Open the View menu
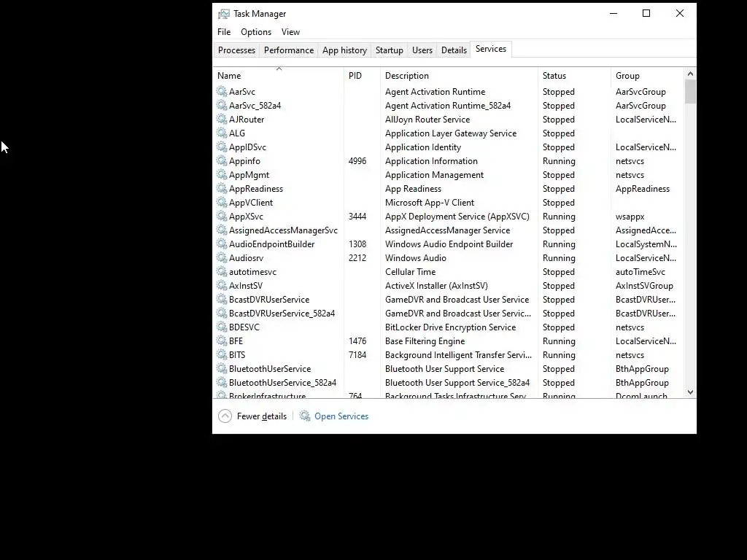 290,32
